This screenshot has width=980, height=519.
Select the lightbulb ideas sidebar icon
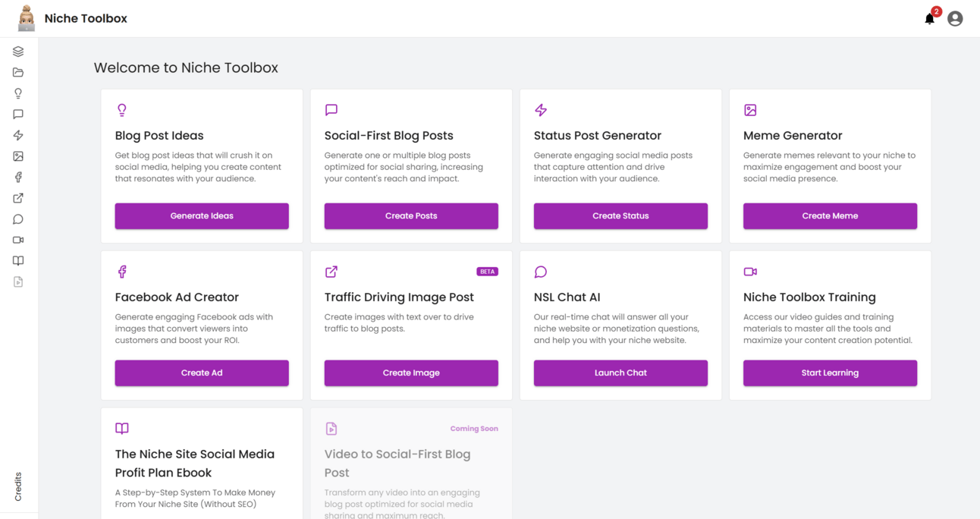(x=18, y=93)
